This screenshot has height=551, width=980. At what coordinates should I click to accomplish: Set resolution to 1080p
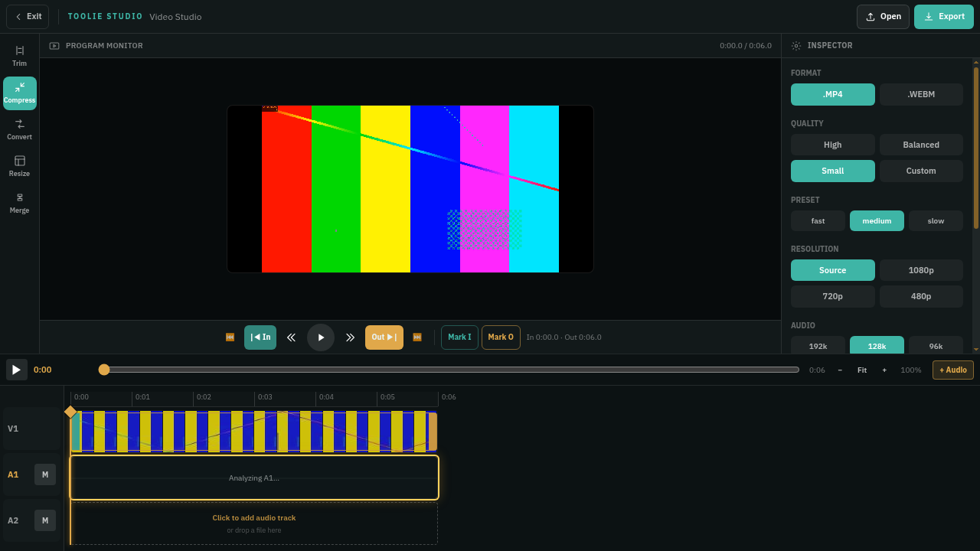click(921, 270)
